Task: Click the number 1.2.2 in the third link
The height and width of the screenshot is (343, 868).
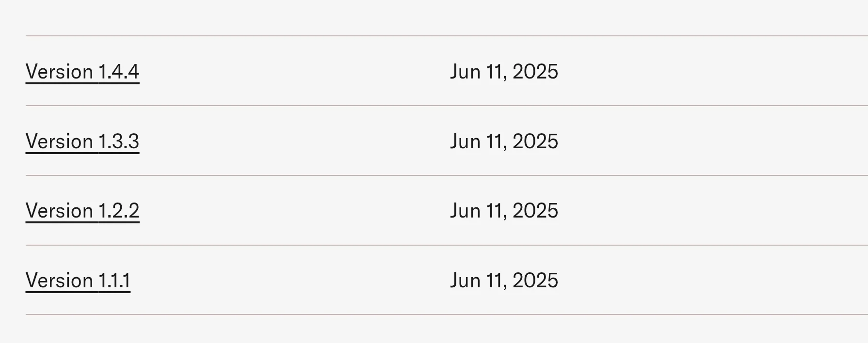Action: [119, 211]
